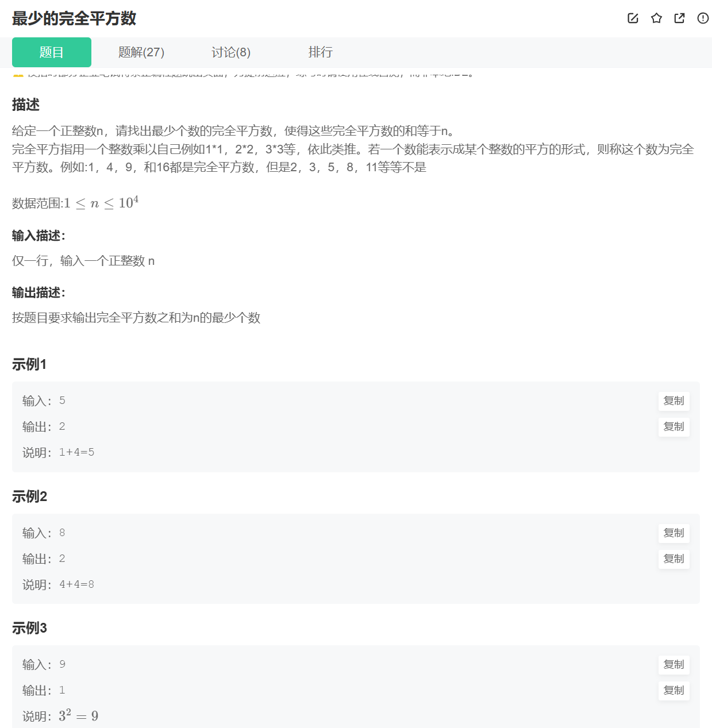
Task: Click the problem title 最少的完全平方数
Action: coord(74,18)
